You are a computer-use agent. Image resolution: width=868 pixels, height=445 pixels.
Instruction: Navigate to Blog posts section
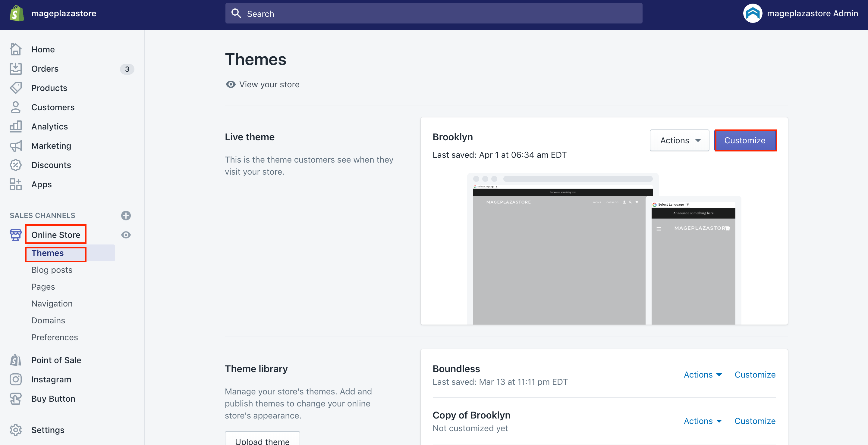point(52,269)
